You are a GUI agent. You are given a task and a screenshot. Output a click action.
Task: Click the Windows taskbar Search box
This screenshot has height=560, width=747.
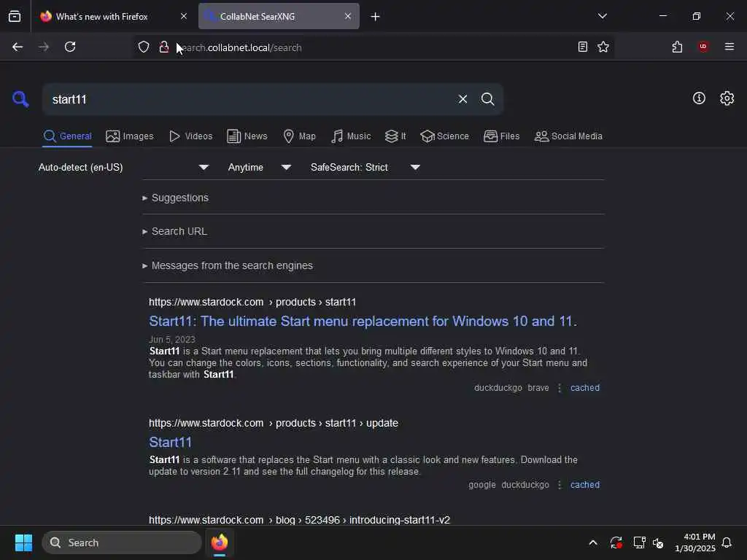point(122,542)
